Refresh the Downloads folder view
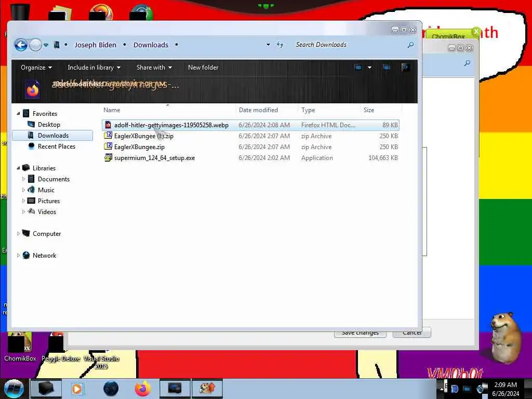Image resolution: width=532 pixels, height=399 pixels. tap(280, 45)
